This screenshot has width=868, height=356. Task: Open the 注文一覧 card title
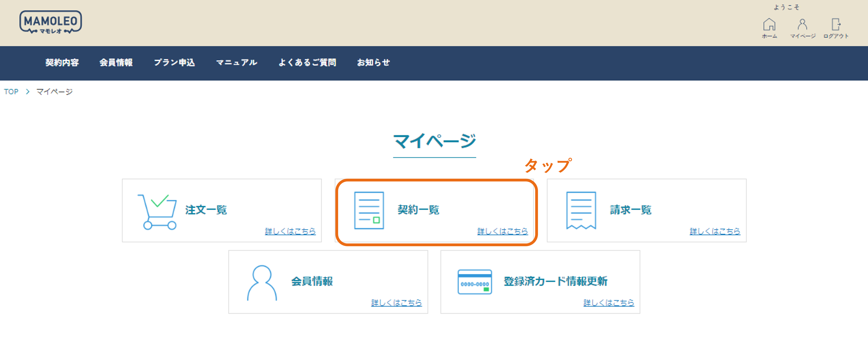pos(206,210)
